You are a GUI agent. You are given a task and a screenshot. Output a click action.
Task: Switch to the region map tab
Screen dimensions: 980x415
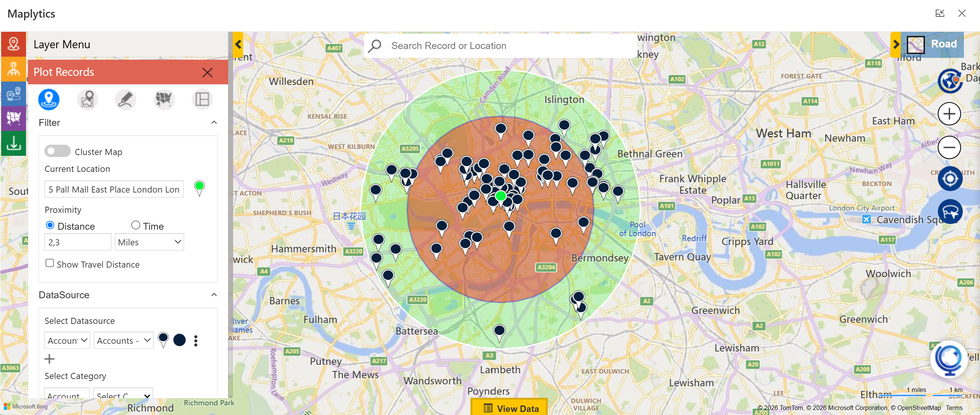pos(164,100)
